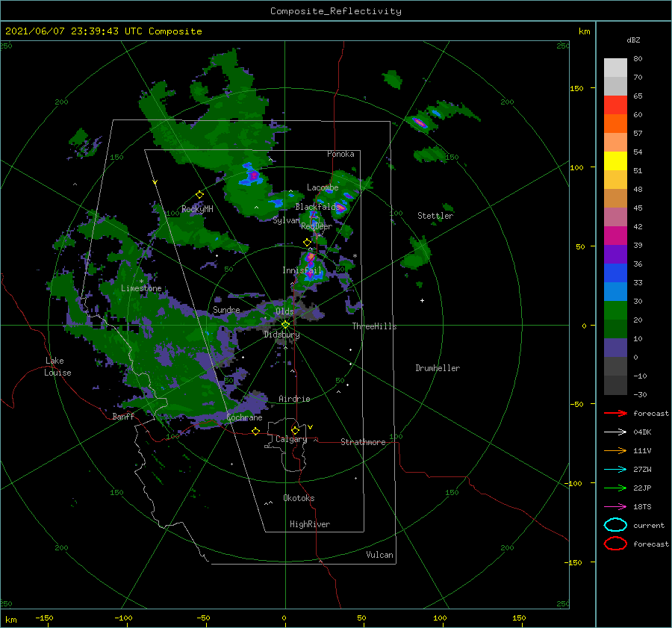This screenshot has height=628, width=672.
Task: Click the orange 57–60 dBZ swatch
Action: 615,124
